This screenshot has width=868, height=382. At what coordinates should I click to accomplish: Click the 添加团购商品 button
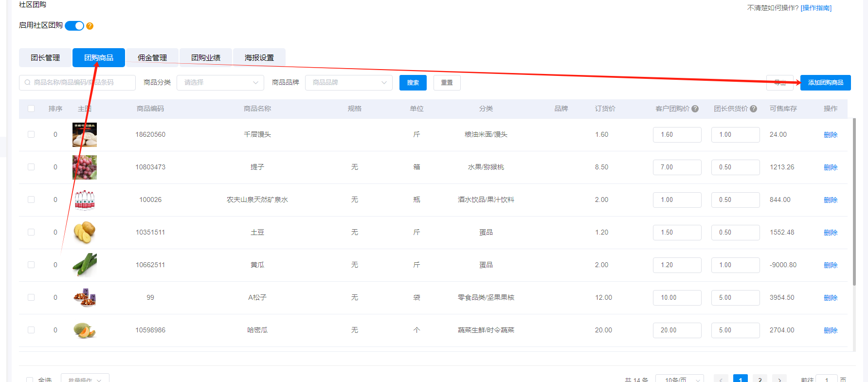click(x=825, y=83)
